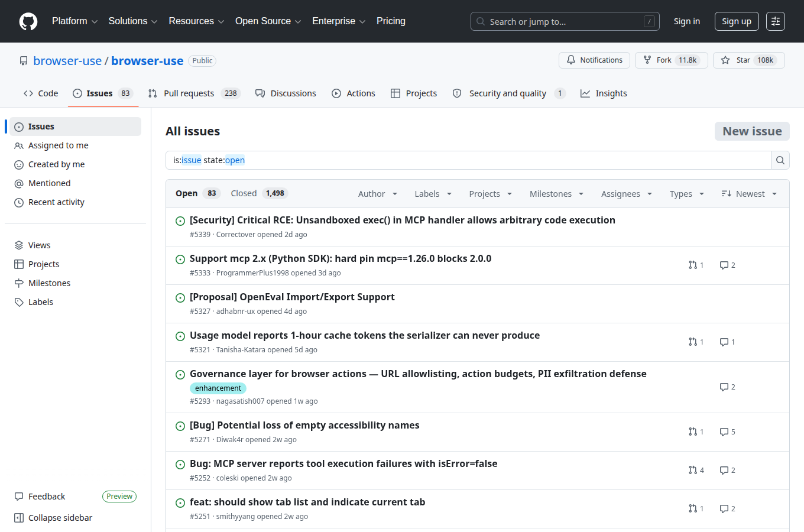
Task: Open comments on issue #5321
Action: coord(728,342)
